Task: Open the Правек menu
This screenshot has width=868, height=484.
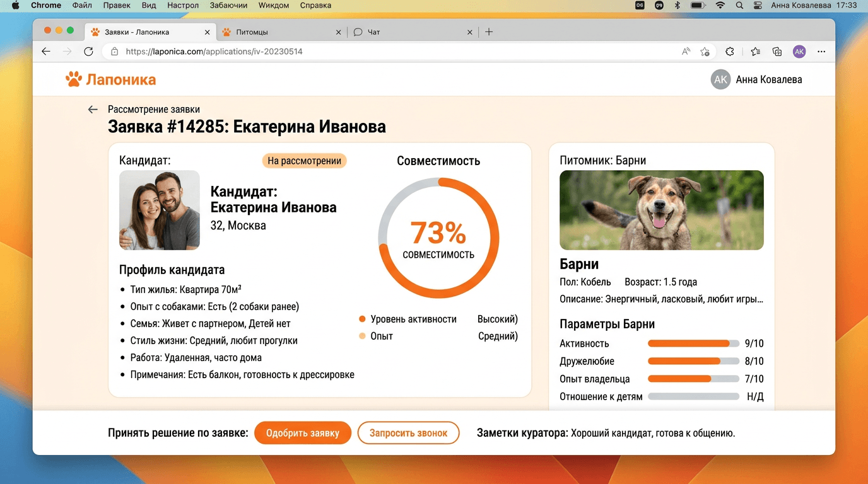Action: (116, 6)
